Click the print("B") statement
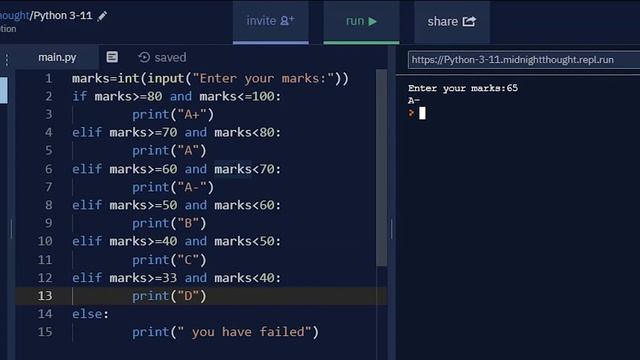The width and height of the screenshot is (640, 360). (169, 223)
